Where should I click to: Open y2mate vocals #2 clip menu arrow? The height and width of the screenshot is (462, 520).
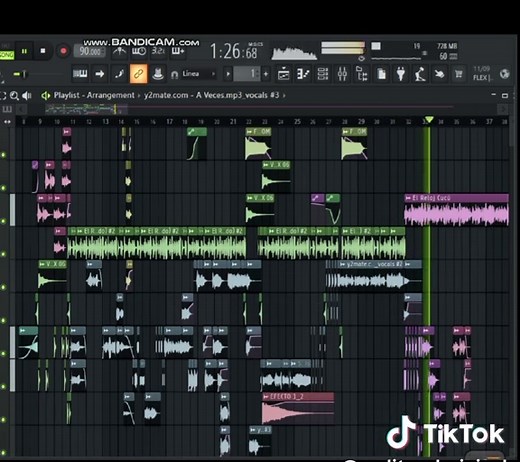point(343,264)
